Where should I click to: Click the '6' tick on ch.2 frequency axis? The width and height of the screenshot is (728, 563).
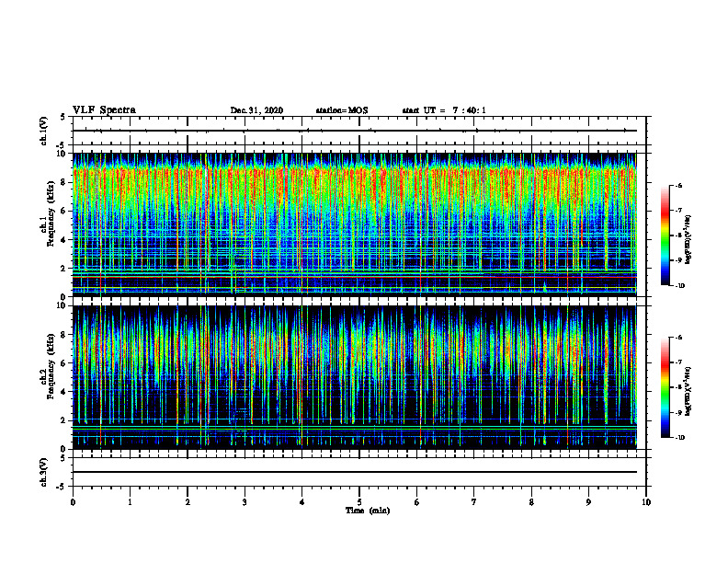[x=65, y=363]
